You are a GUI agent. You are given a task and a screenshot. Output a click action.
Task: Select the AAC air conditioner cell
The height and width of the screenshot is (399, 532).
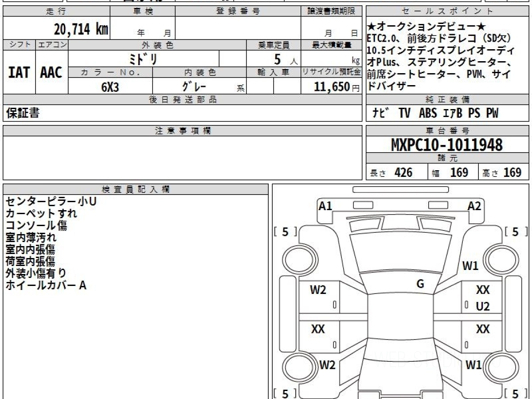click(x=51, y=73)
